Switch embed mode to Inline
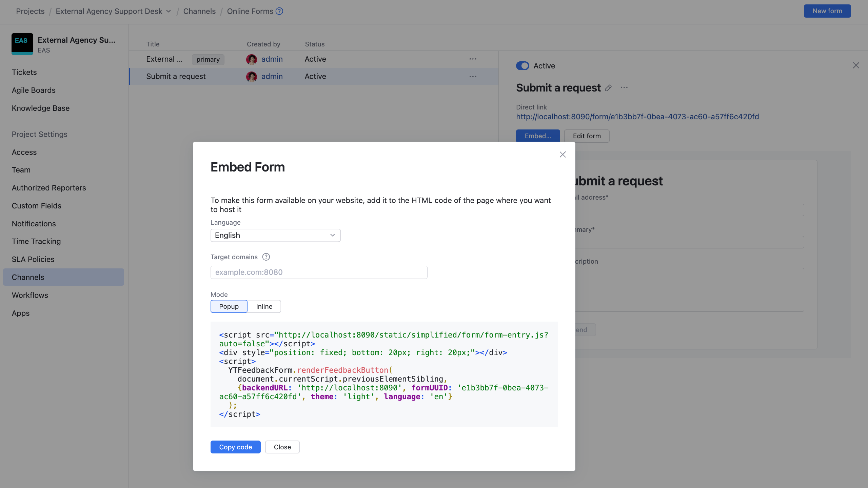The width and height of the screenshot is (868, 488). pos(264,306)
